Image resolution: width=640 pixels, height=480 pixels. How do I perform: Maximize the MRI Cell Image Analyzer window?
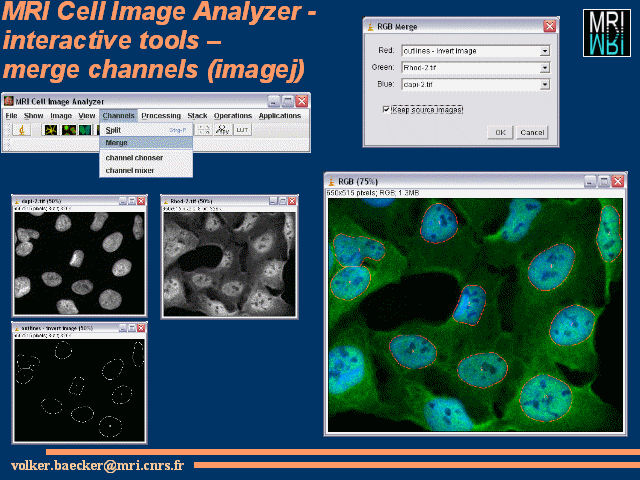pos(288,101)
